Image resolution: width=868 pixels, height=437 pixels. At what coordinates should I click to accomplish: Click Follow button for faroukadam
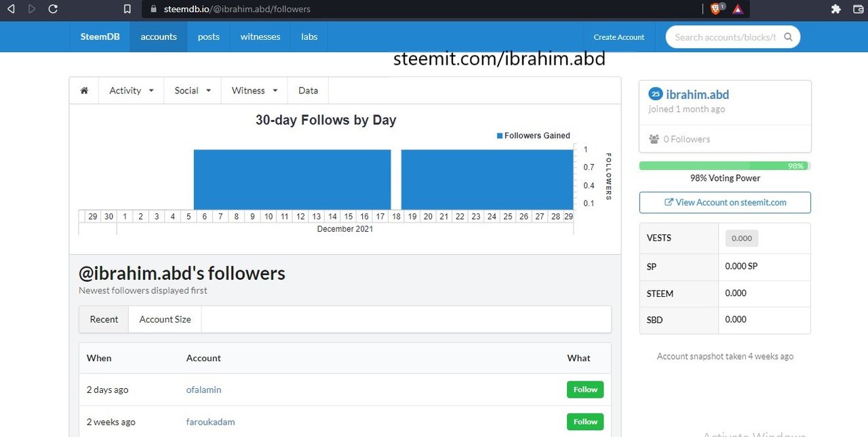585,421
